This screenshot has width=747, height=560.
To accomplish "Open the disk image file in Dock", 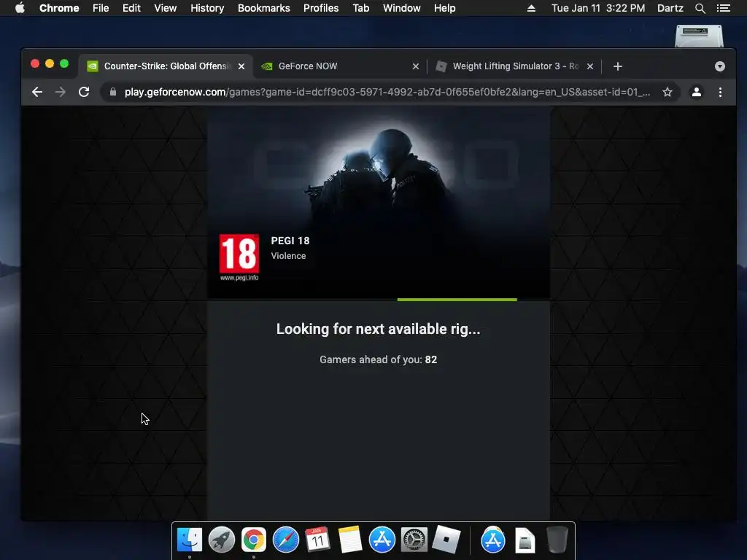I will pos(525,541).
